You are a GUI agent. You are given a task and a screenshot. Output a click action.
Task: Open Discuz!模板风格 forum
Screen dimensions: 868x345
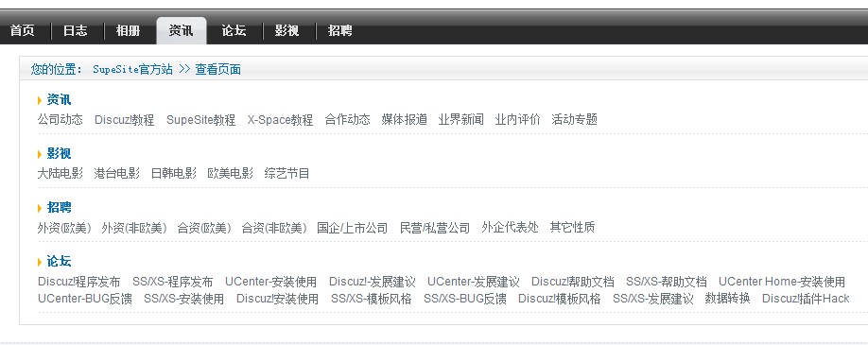pyautogui.click(x=560, y=299)
